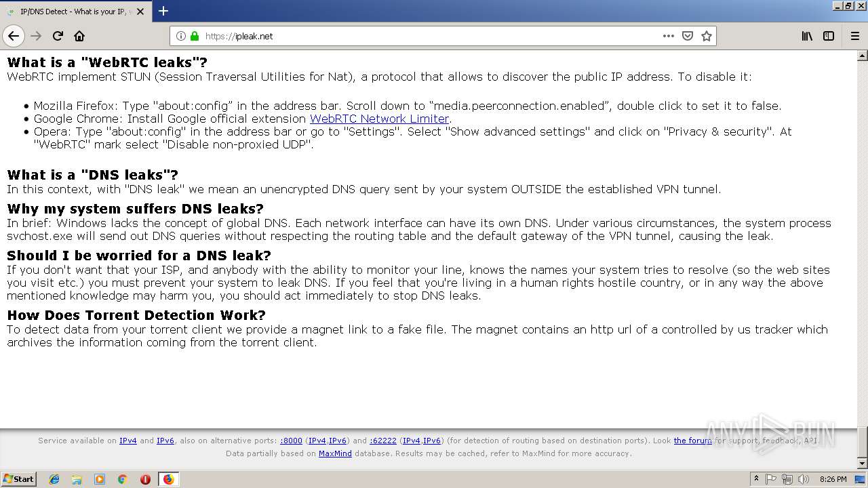Switch to the Firefox taskbar button
868x488 pixels.
coord(168,479)
